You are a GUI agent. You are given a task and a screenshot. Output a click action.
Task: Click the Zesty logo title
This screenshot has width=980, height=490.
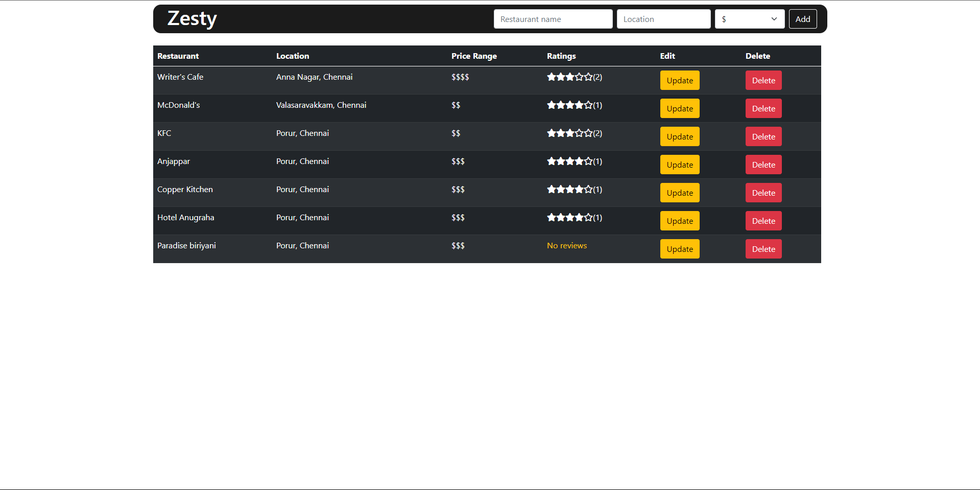(x=192, y=19)
